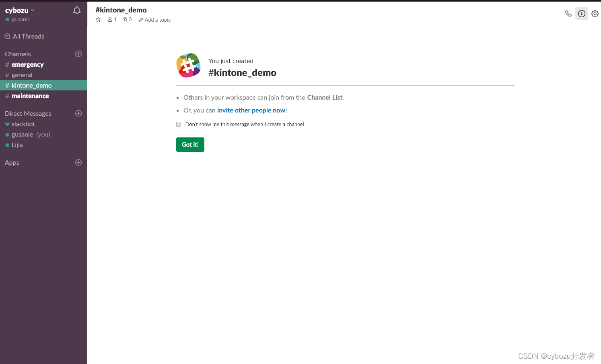The width and height of the screenshot is (601, 364).
Task: Check Don't show me this message checkbox
Action: [x=179, y=124]
